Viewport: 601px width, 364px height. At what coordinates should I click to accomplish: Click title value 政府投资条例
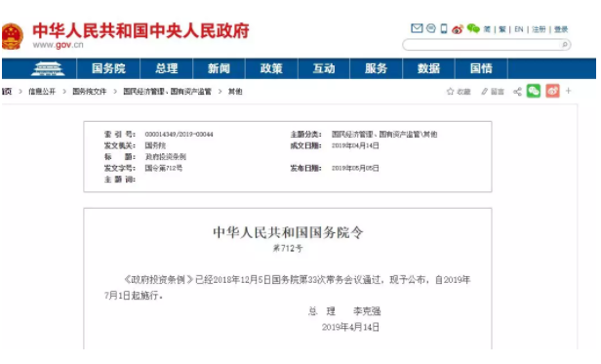tap(166, 156)
